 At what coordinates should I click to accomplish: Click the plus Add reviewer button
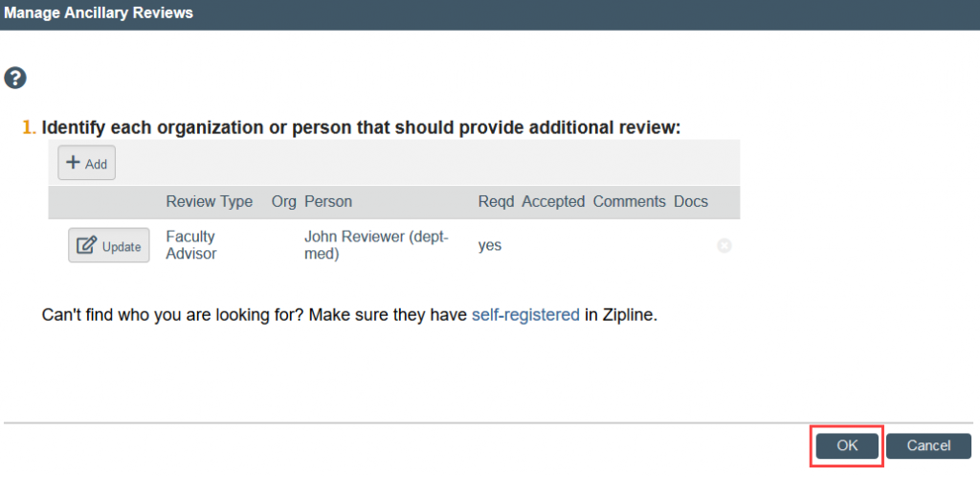pyautogui.click(x=87, y=163)
